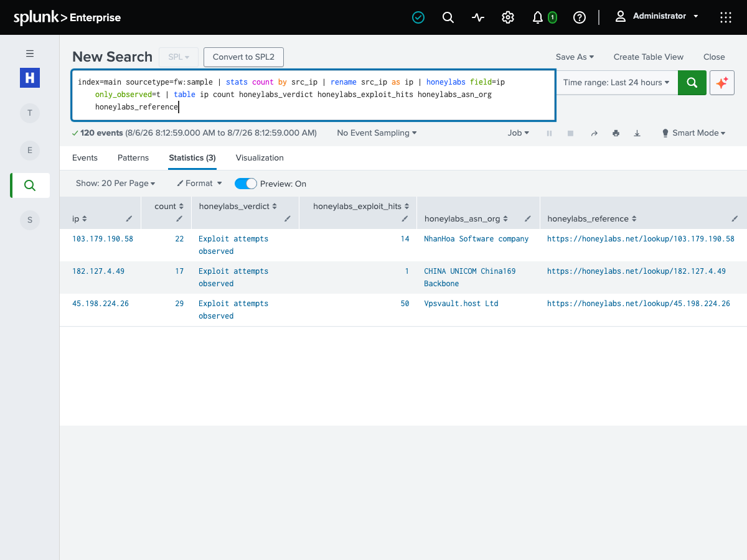Sort by the ip column header

click(80, 219)
